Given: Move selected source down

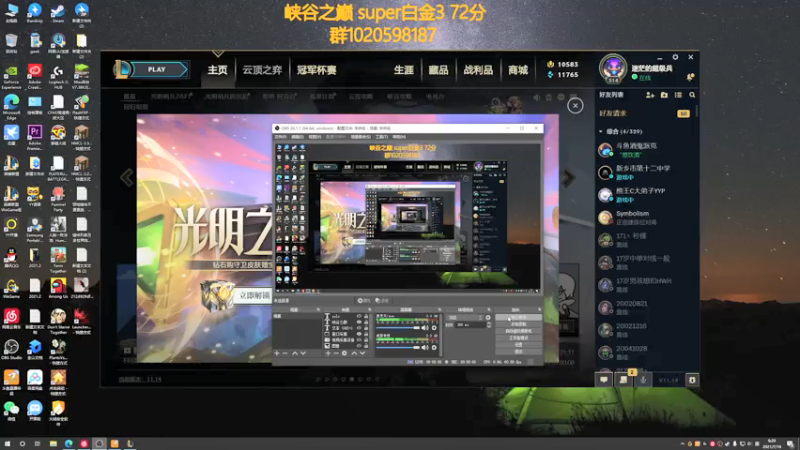Looking at the screenshot, I should (x=362, y=353).
